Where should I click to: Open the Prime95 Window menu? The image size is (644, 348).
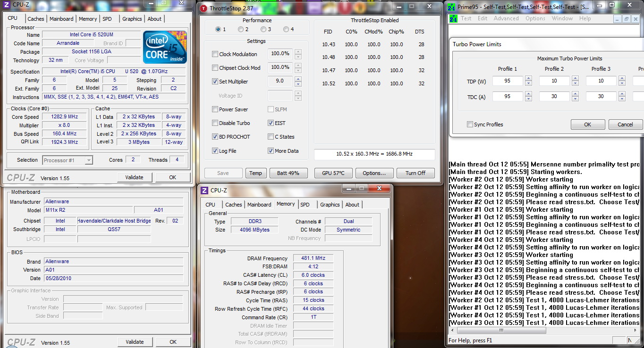tap(562, 18)
